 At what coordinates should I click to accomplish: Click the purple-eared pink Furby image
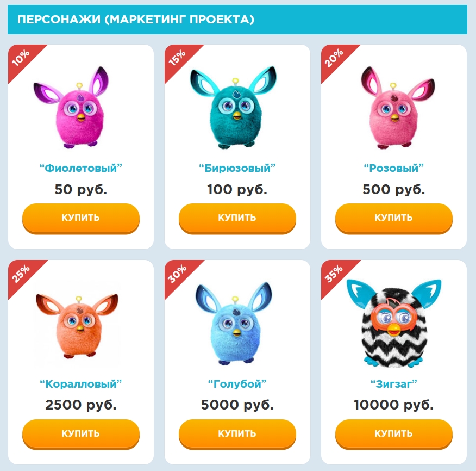click(71, 107)
